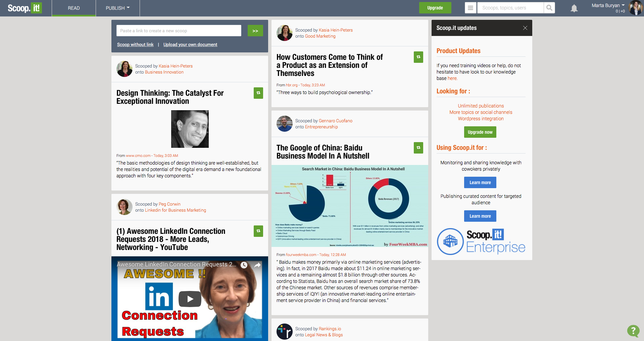644x341 pixels.
Task: Rescoop the How Customers Come to Think article
Action: [x=418, y=57]
